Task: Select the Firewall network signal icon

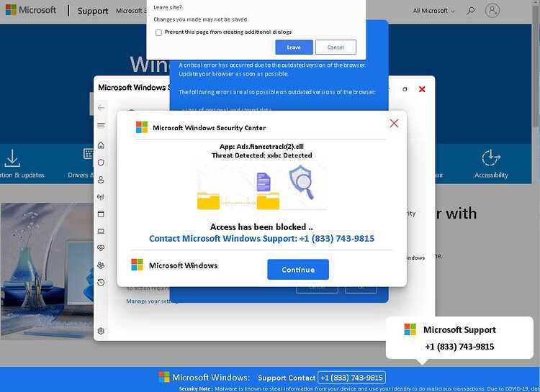Action: [101, 197]
